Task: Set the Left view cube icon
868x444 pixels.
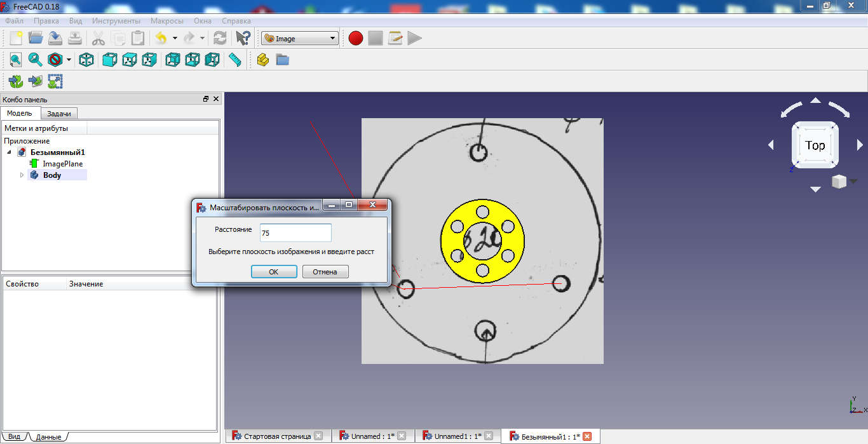Action: tap(212, 60)
